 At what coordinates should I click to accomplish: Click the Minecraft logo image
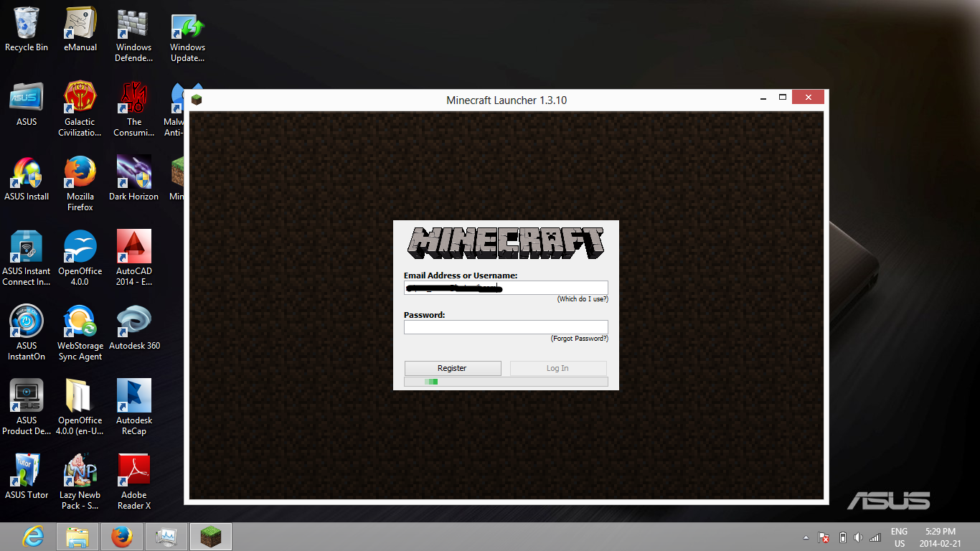(506, 244)
